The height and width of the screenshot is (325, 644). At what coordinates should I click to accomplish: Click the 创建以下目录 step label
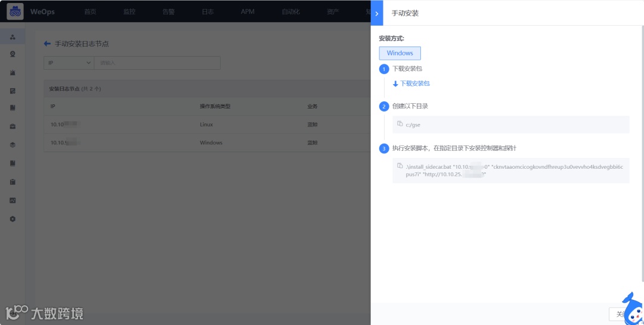click(410, 106)
